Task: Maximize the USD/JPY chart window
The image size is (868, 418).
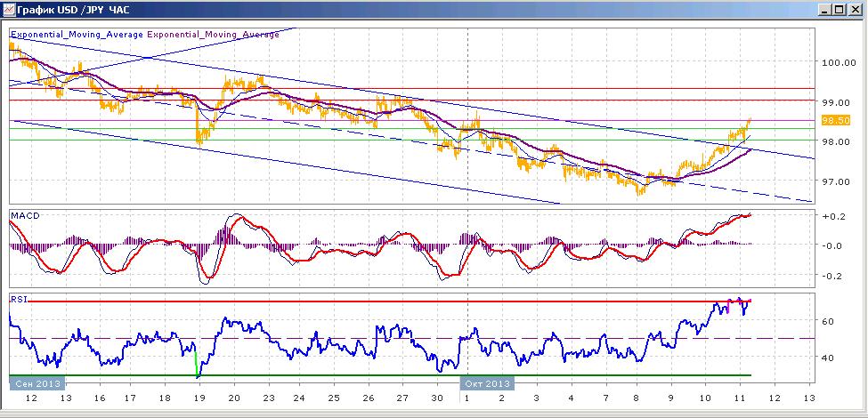Action: pos(840,10)
